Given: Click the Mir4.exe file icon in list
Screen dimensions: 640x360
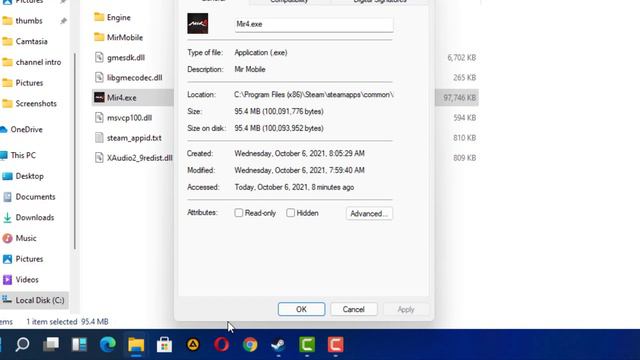Looking at the screenshot, I should [x=99, y=98].
